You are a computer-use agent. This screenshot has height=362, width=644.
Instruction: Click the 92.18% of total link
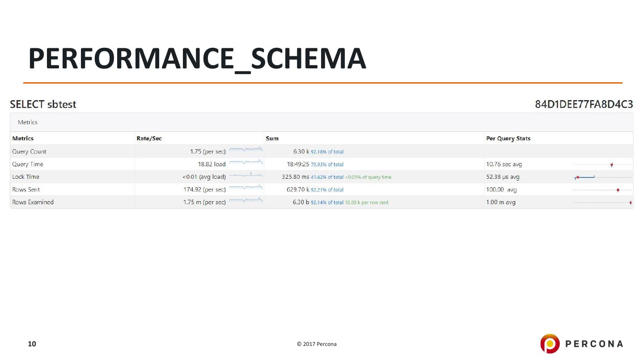click(327, 152)
